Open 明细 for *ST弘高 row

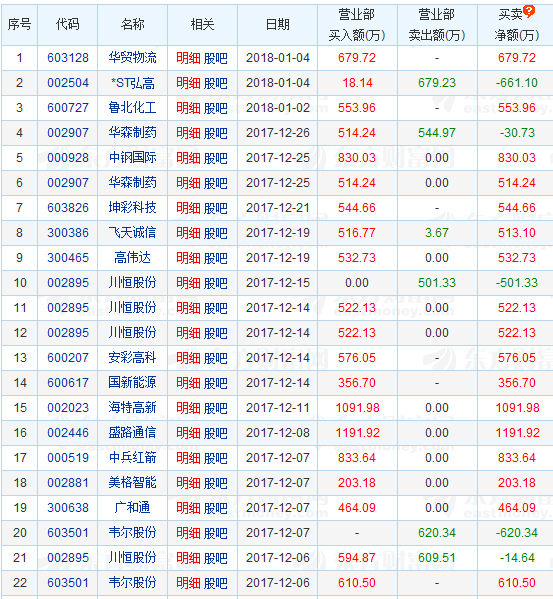[x=188, y=83]
